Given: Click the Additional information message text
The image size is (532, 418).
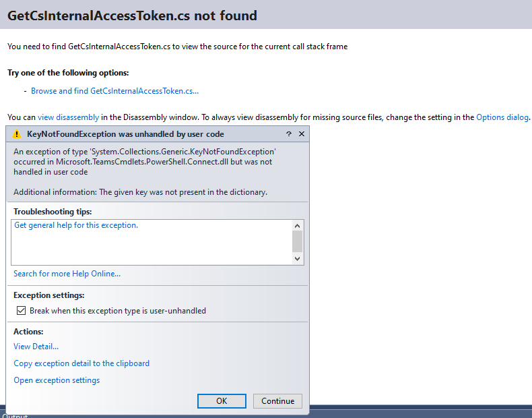Looking at the screenshot, I should click(141, 192).
